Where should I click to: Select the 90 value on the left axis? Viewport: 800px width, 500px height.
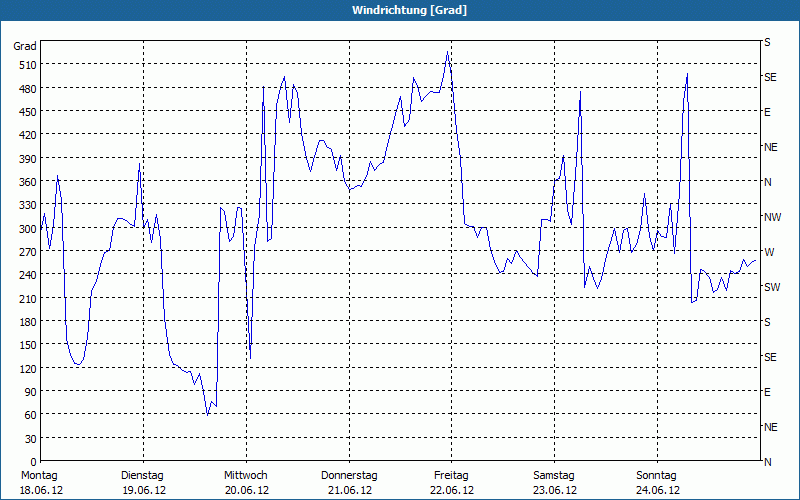[x=31, y=392]
